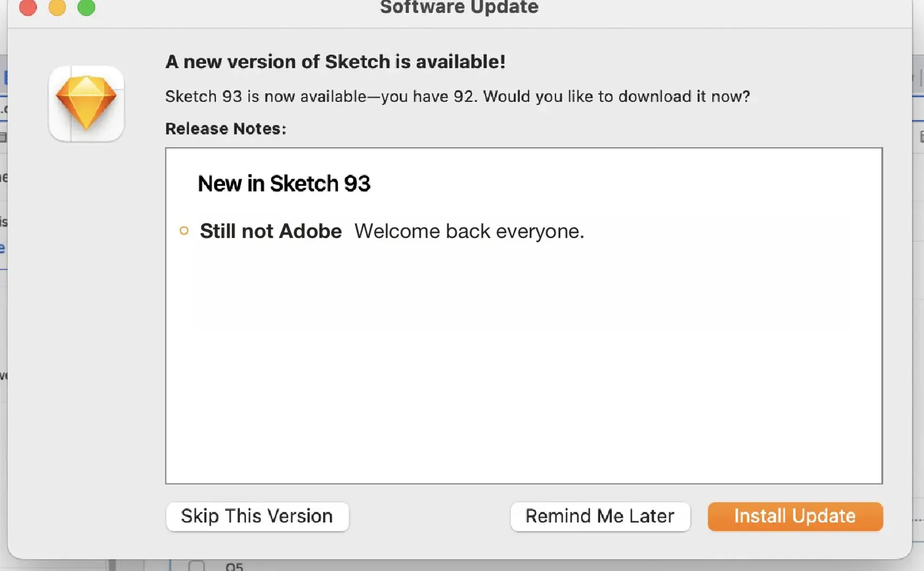Click the 'Sketch 93 is now available' message
Image resolution: width=924 pixels, height=571 pixels.
click(458, 96)
